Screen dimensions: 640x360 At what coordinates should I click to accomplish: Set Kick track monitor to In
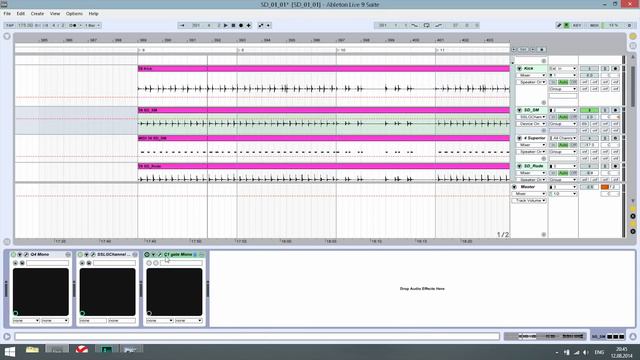553,82
